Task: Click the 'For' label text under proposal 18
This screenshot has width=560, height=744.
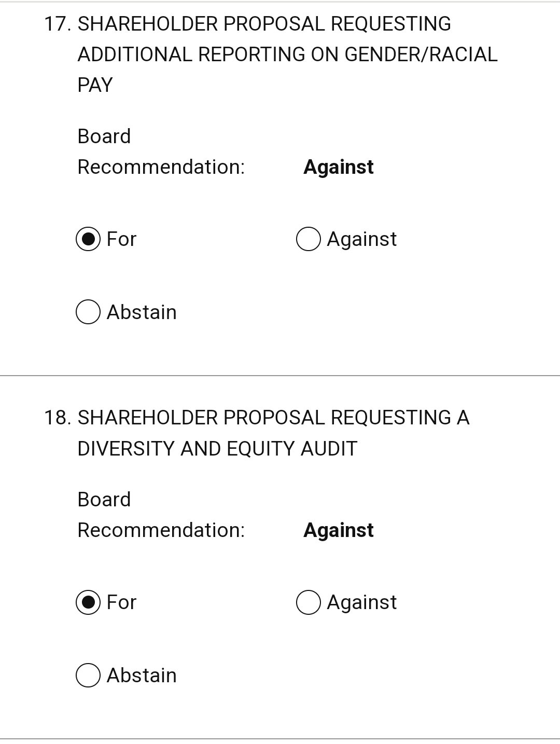Action: tap(121, 602)
